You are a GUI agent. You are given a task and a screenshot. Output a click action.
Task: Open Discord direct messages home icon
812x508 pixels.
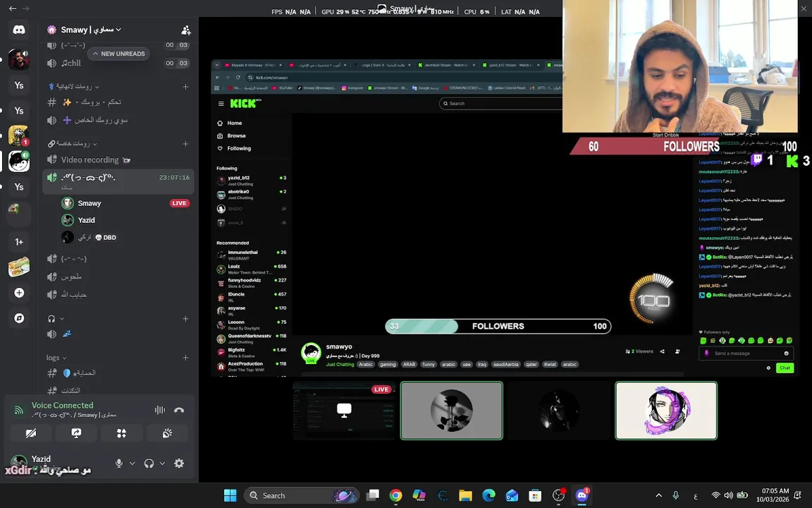pyautogui.click(x=19, y=30)
